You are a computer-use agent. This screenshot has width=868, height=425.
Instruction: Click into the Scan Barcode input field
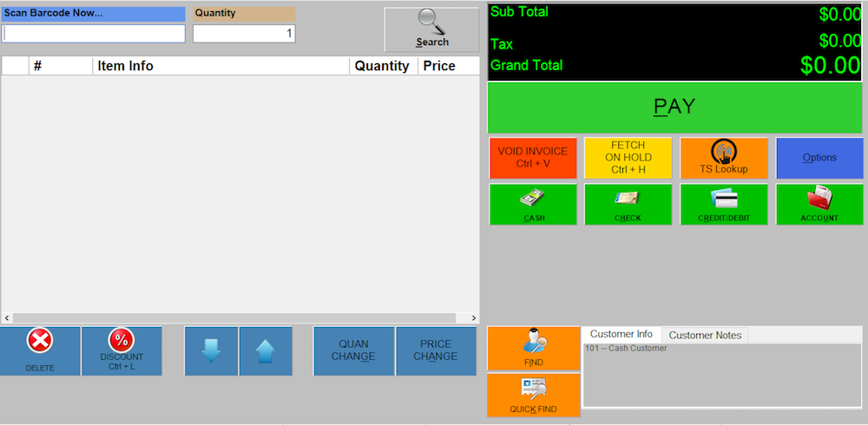click(94, 34)
